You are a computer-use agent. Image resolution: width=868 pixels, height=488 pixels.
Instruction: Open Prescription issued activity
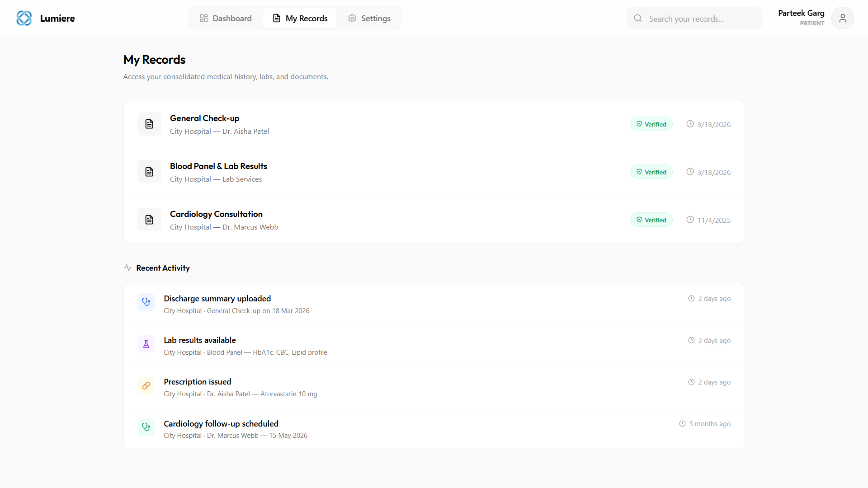pyautogui.click(x=434, y=387)
